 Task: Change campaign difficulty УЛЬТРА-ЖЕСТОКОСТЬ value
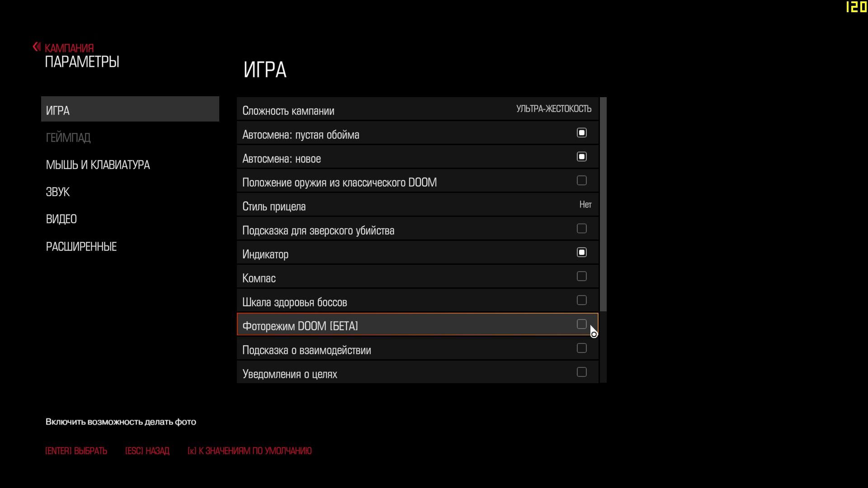click(554, 109)
